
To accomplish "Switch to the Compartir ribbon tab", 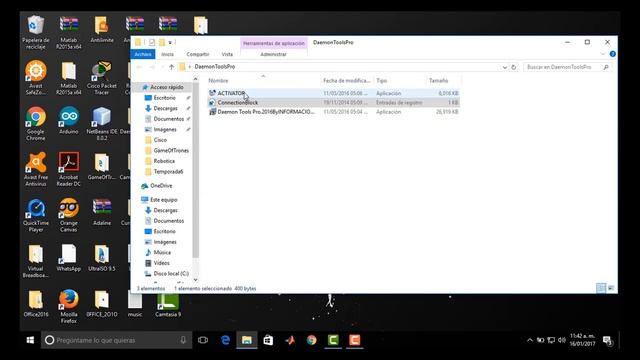I will [x=198, y=54].
